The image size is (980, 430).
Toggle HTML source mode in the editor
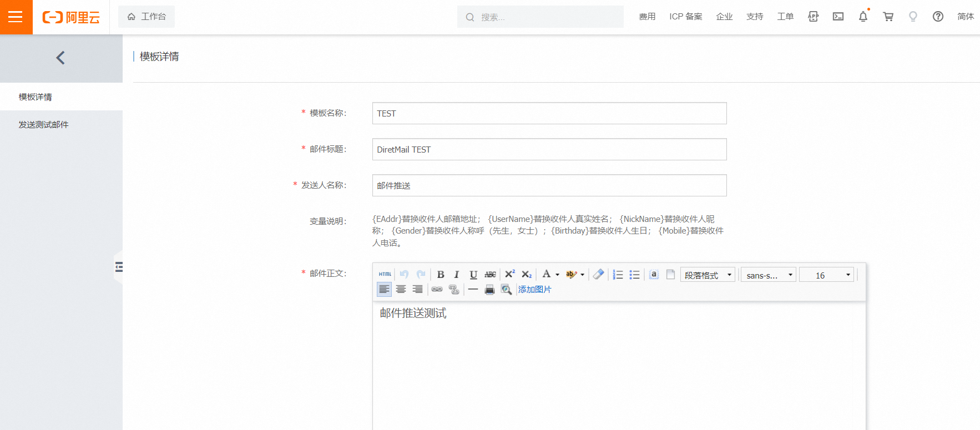pyautogui.click(x=385, y=274)
